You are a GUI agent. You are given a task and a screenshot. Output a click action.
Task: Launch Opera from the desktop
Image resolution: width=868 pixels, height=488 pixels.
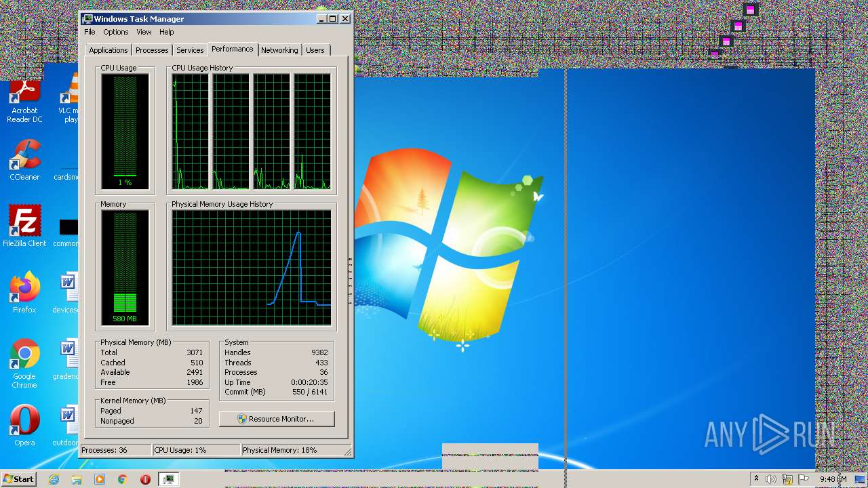pyautogui.click(x=24, y=426)
